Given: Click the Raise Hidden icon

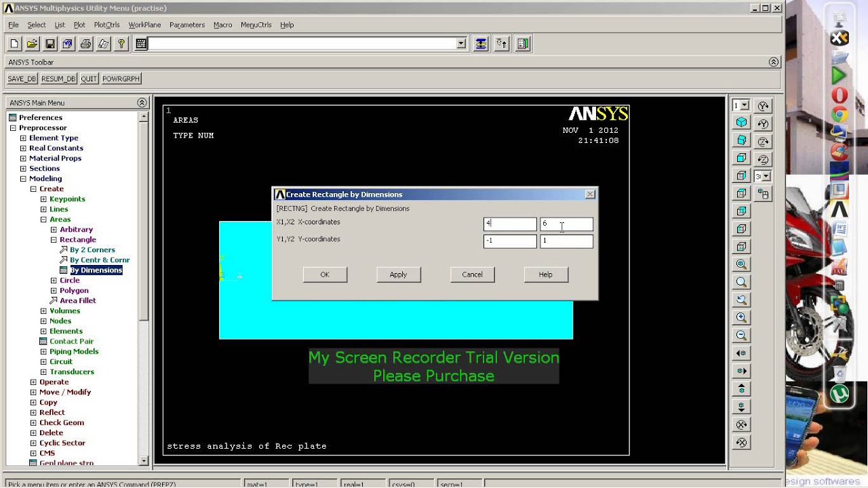Looking at the screenshot, I should (x=481, y=44).
